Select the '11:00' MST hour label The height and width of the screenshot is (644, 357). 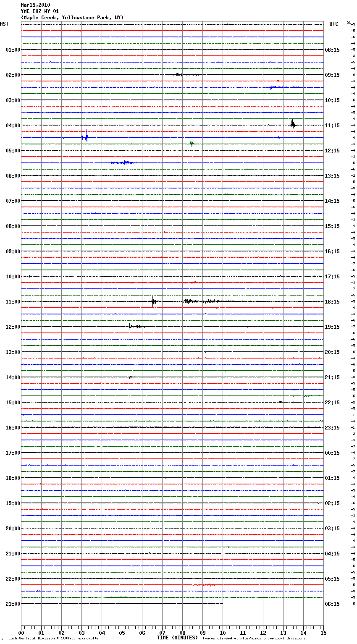tap(13, 302)
